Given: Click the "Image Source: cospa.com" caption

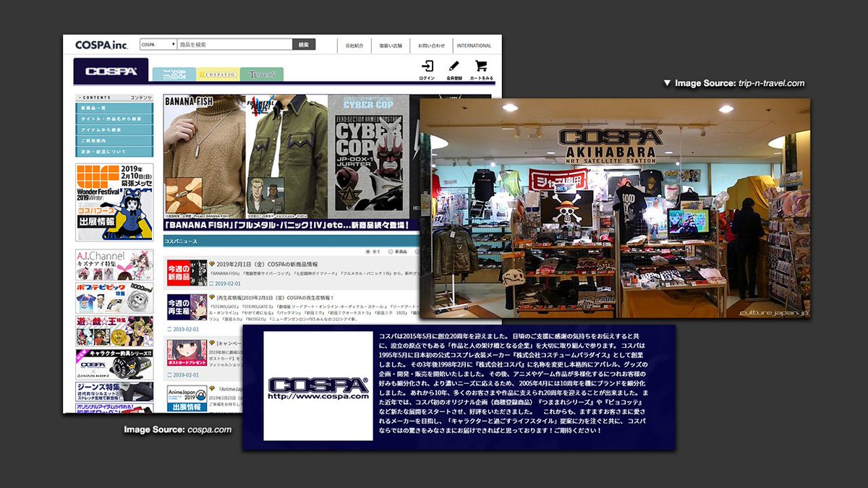Looking at the screenshot, I should click(177, 429).
